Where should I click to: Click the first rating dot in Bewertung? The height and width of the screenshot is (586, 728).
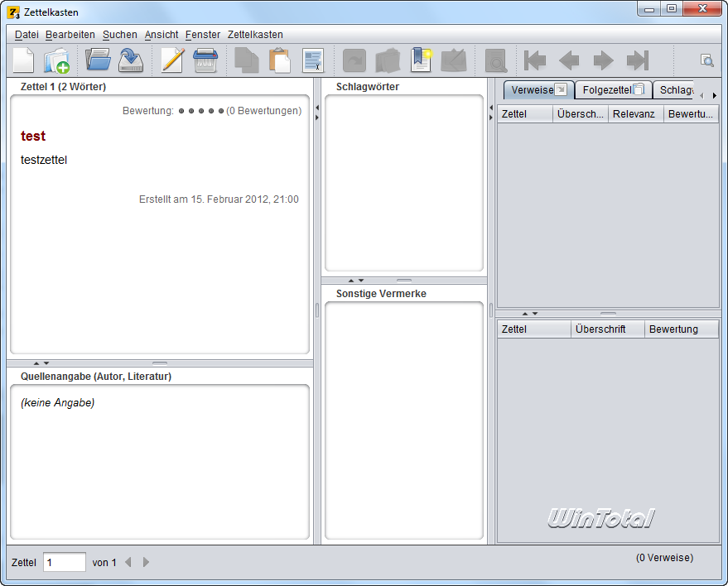(x=181, y=111)
